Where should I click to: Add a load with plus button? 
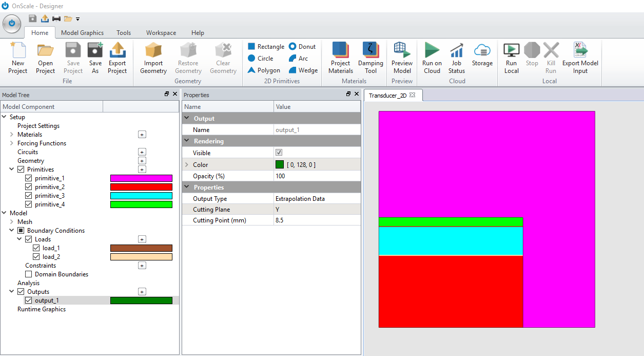click(142, 239)
